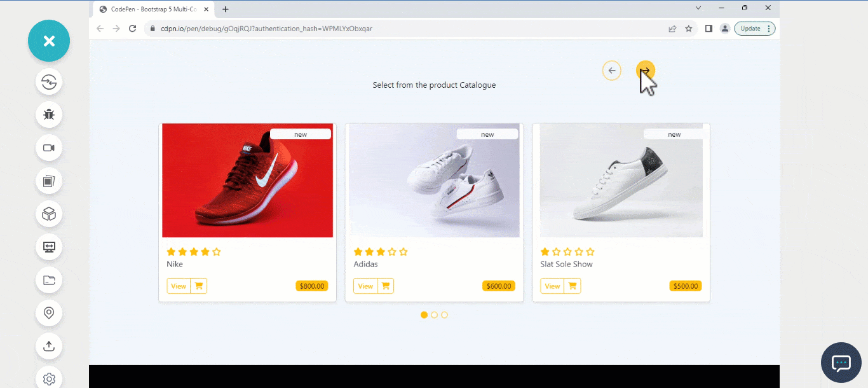Open the menu beside the Update button
Screen dimensions: 868x388
tap(769, 28)
